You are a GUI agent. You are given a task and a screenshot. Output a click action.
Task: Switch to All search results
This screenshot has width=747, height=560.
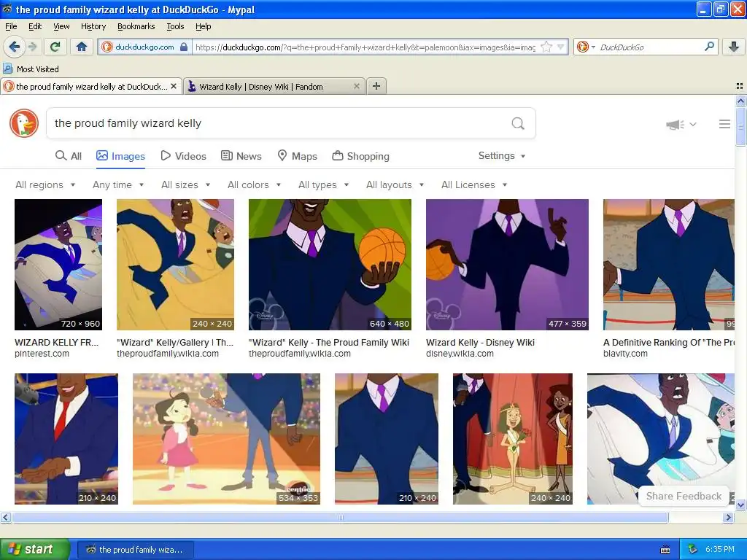68,156
